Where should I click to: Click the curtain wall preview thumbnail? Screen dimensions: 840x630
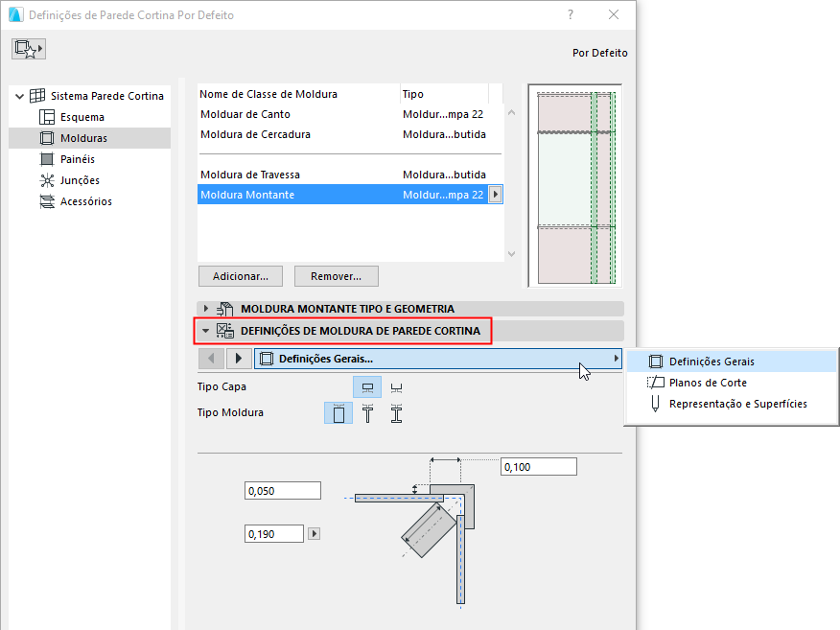574,186
